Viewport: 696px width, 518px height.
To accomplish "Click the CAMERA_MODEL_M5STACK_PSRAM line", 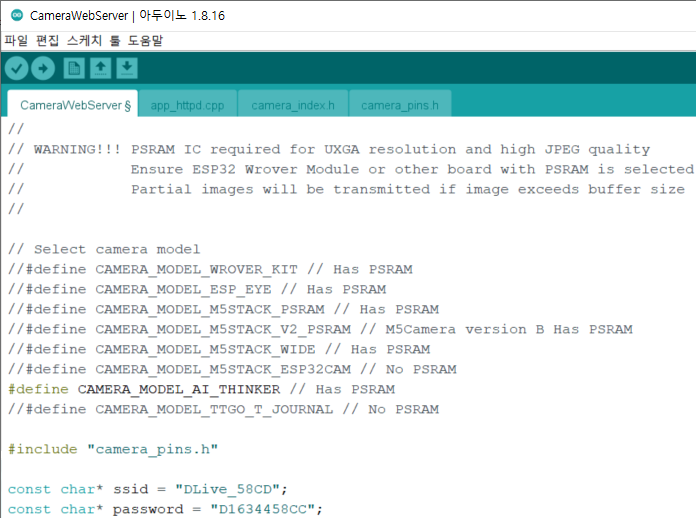I will click(x=224, y=309).
